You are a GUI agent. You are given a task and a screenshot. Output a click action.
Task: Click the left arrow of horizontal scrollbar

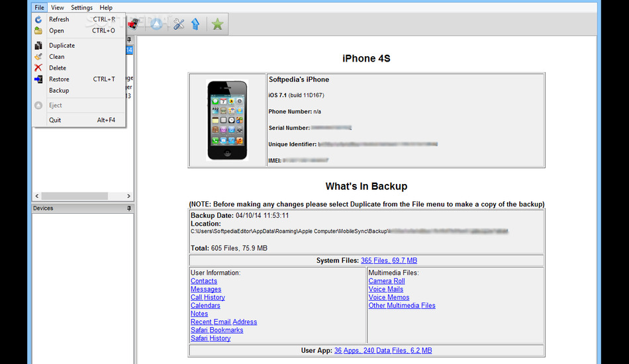pos(37,196)
